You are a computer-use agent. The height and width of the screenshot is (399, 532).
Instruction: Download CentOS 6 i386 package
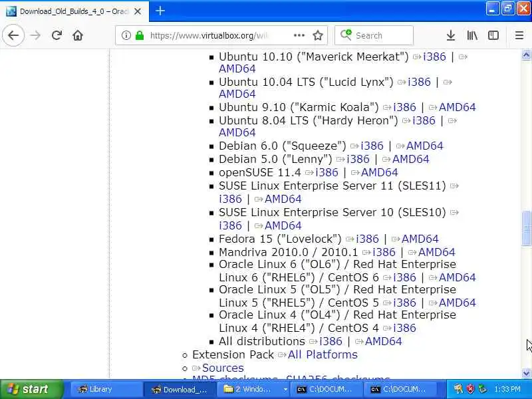coord(404,277)
